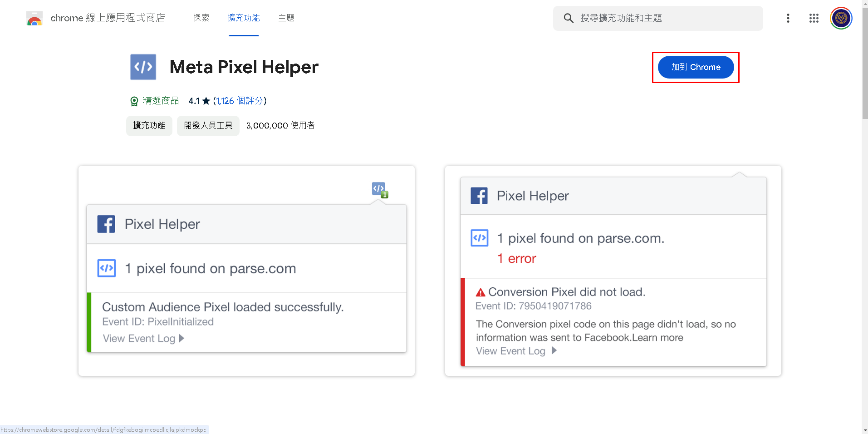Click the 精選商品 featured badge icon

(134, 101)
